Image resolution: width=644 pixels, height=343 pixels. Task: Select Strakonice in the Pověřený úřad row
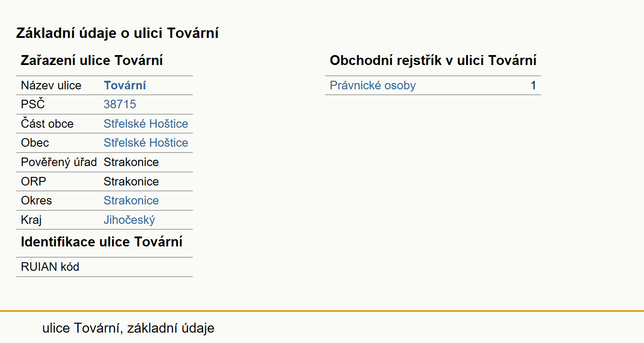131,162
